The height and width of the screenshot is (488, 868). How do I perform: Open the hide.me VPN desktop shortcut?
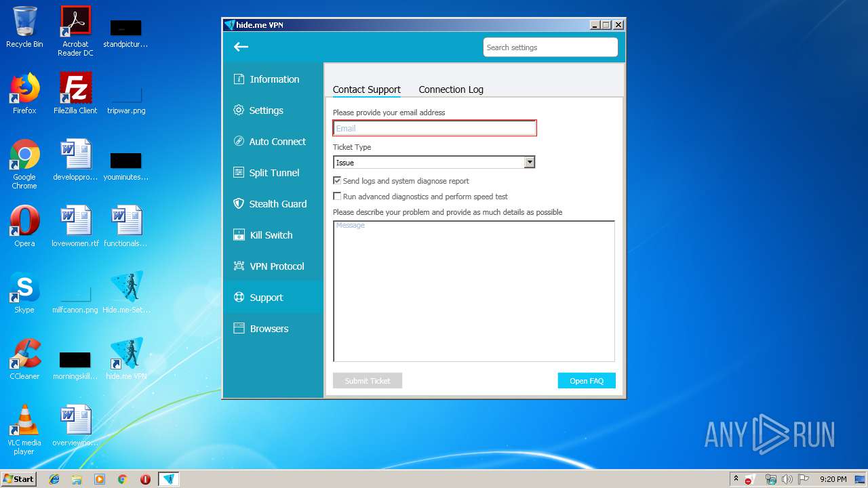[126, 359]
